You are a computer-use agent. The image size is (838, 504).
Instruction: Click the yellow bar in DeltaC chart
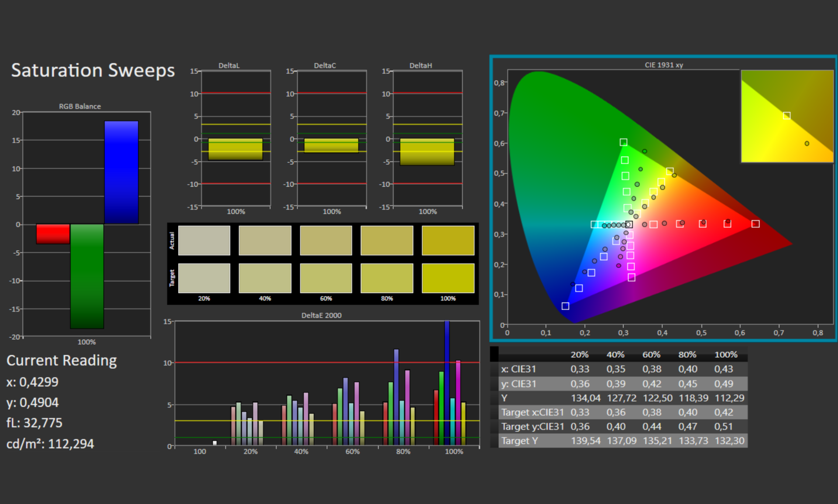tap(331, 145)
